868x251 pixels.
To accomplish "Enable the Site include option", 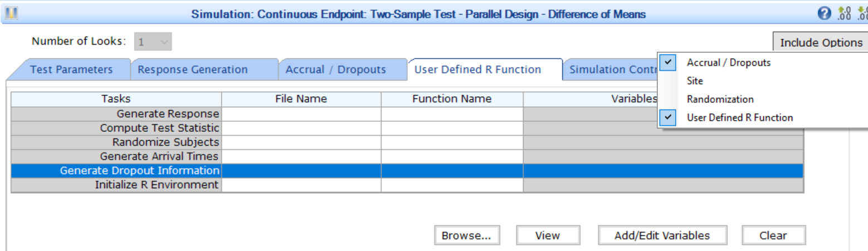I will (x=695, y=81).
